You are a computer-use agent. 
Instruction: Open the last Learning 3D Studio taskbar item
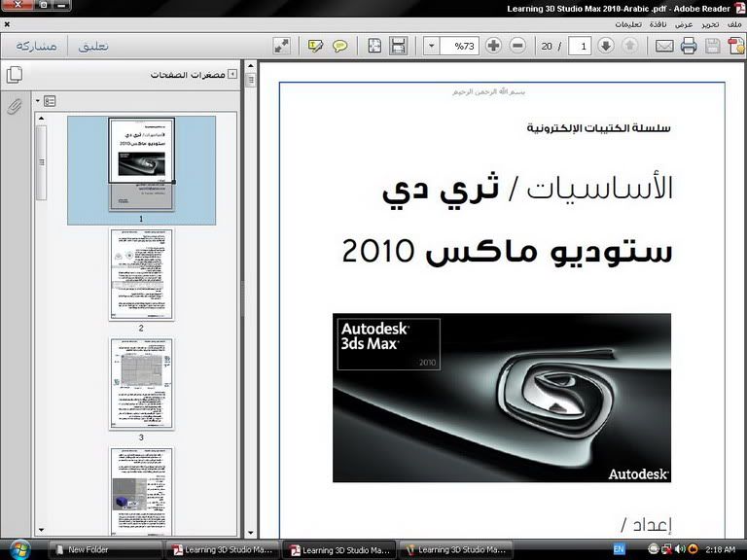click(x=456, y=549)
